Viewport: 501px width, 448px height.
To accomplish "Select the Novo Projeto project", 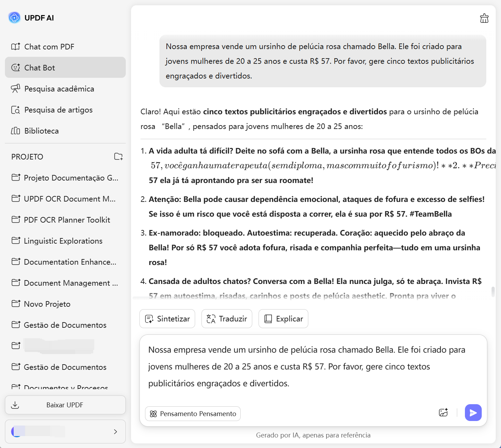I will (x=47, y=304).
